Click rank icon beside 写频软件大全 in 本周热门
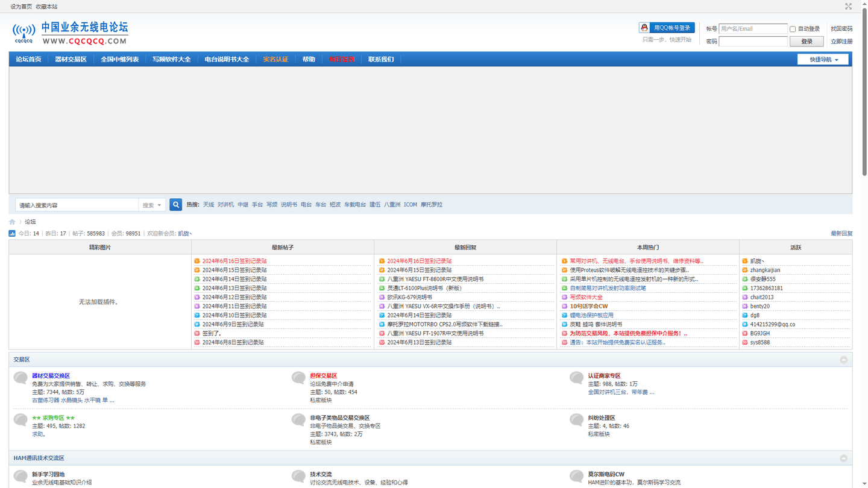Screen dimensions: 868x488 point(564,297)
